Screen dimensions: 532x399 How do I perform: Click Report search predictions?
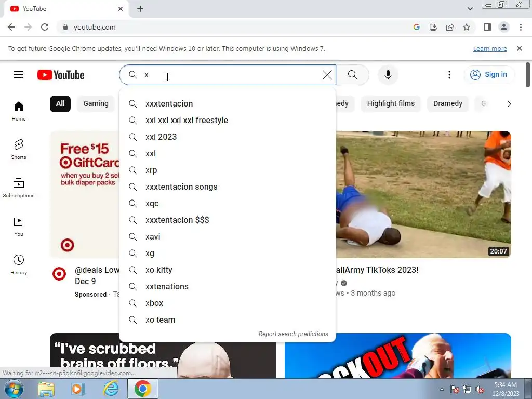click(293, 334)
